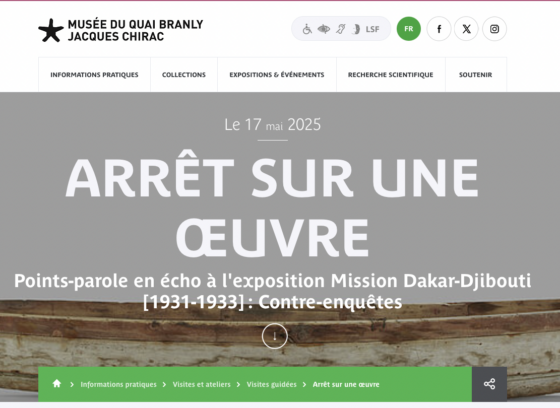
Task: Open the LSF sign language link
Action: pos(372,29)
